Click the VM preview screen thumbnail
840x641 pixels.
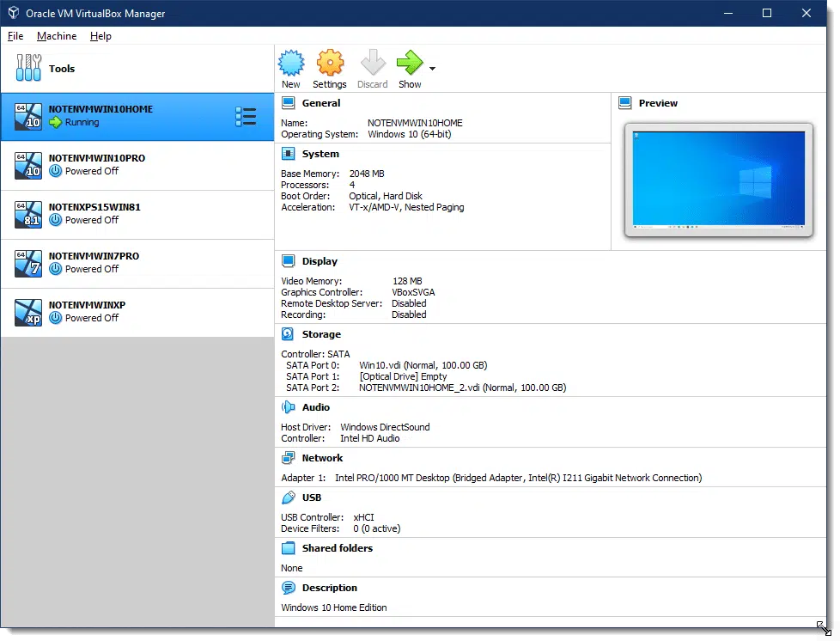click(x=718, y=179)
